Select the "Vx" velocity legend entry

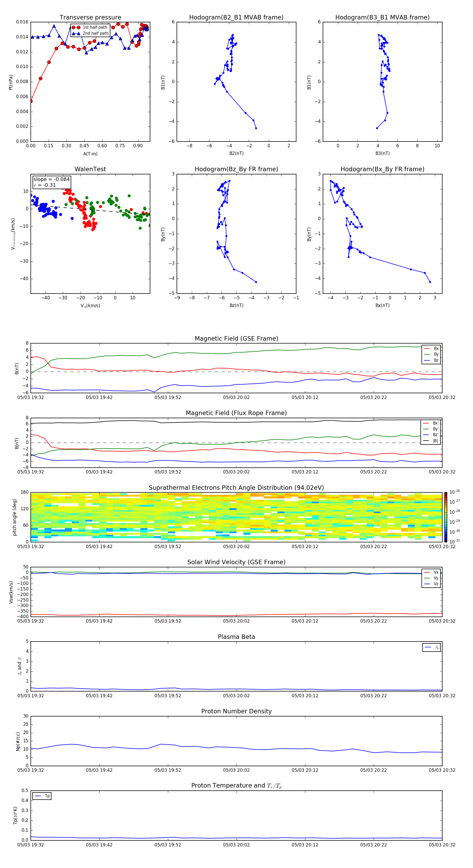[431, 573]
